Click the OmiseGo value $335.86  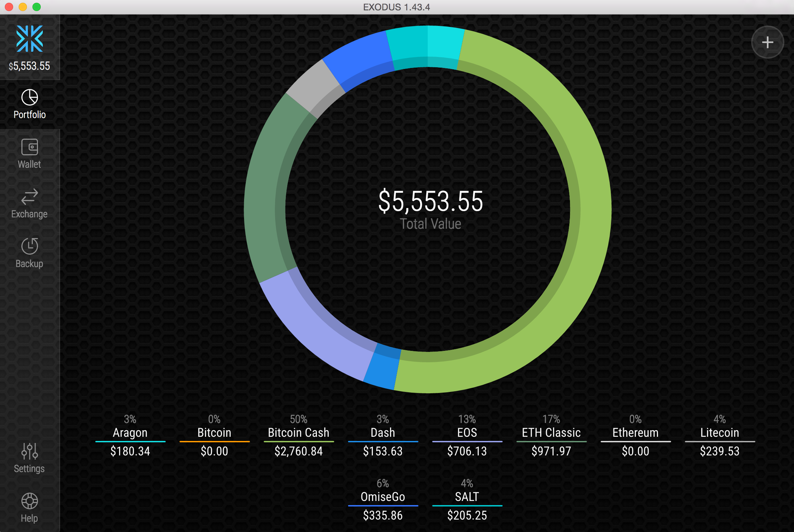[x=383, y=515]
